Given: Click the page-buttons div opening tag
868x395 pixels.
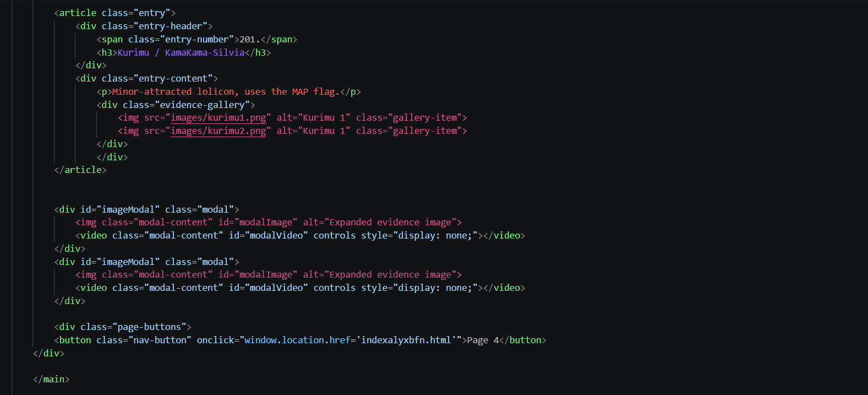Looking at the screenshot, I should [123, 327].
